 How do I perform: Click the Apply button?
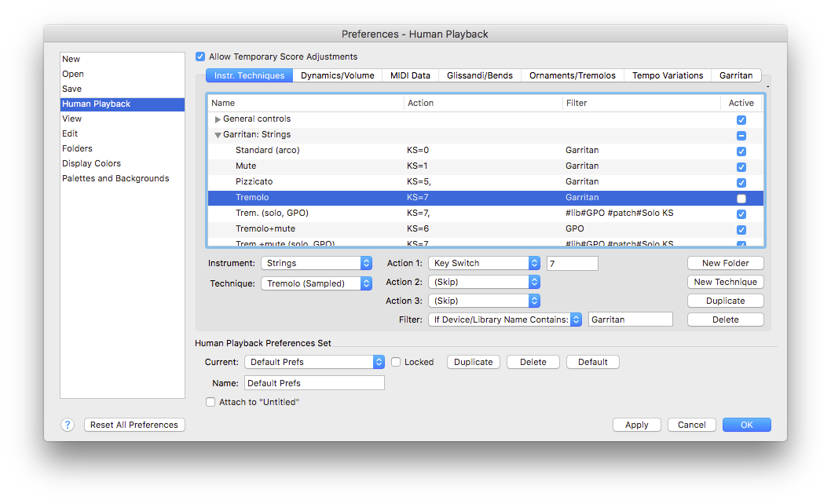636,425
